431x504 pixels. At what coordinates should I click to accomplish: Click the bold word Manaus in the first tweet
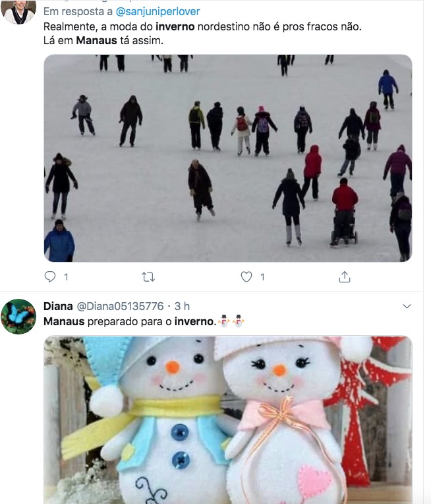pyautogui.click(x=96, y=40)
